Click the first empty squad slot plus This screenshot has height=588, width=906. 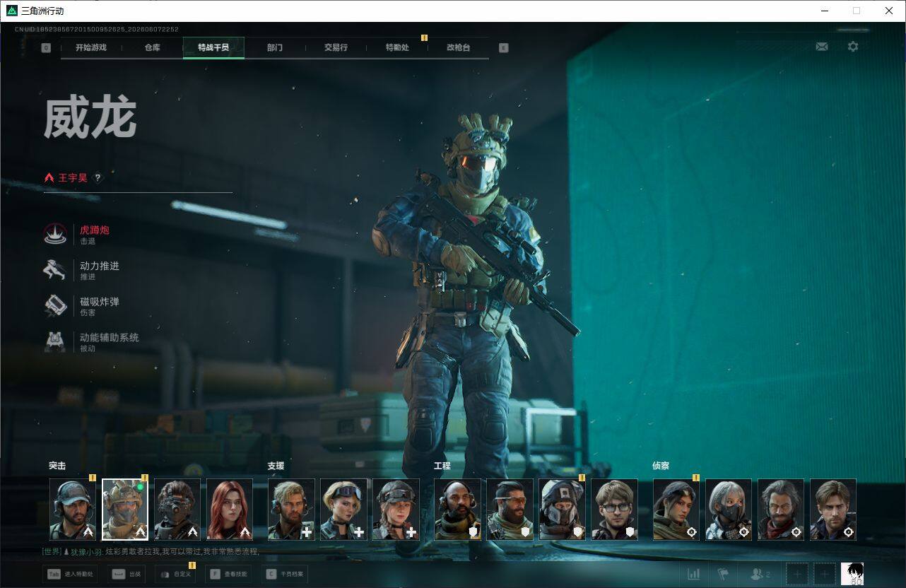pyautogui.click(x=797, y=575)
